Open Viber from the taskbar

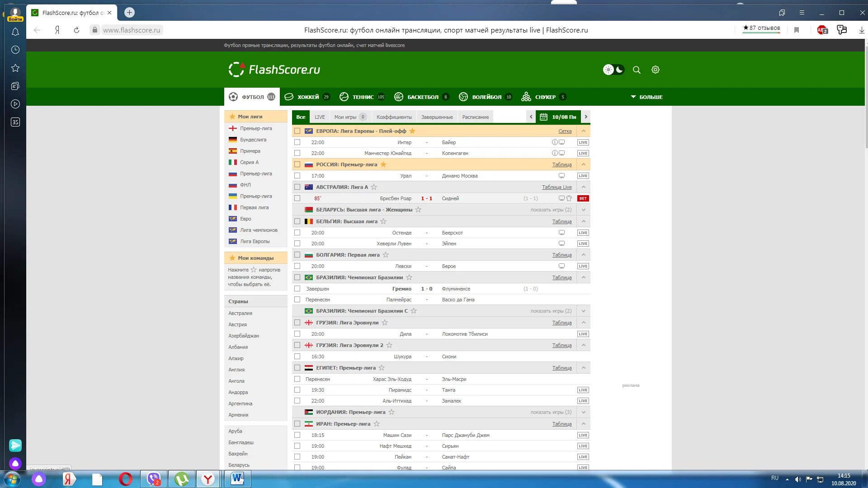click(x=154, y=479)
